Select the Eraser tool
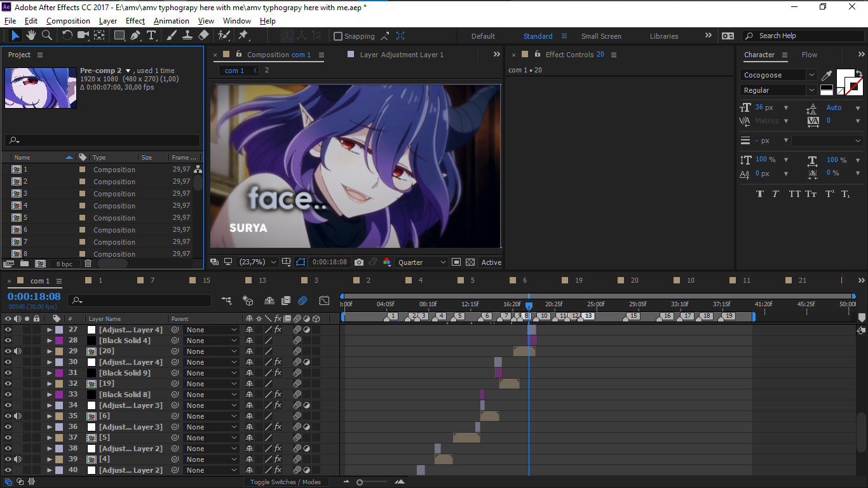Viewport: 868px width, 488px height. (x=203, y=36)
